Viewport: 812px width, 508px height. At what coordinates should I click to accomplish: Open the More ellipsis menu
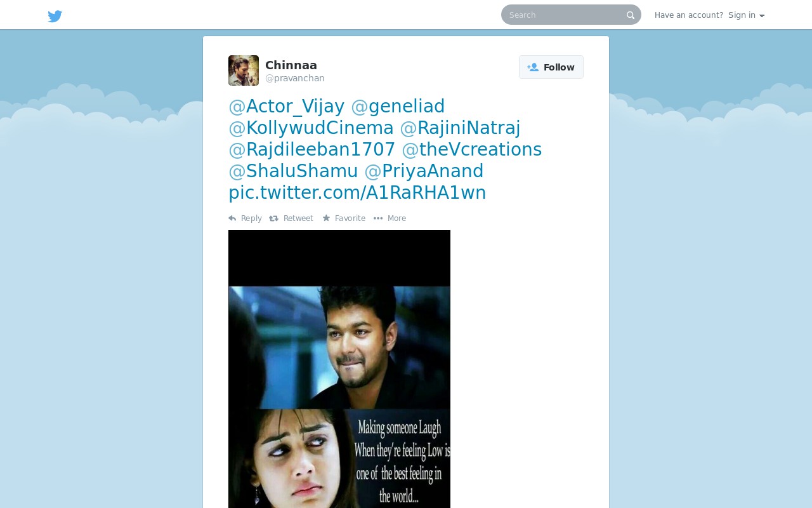point(390,218)
